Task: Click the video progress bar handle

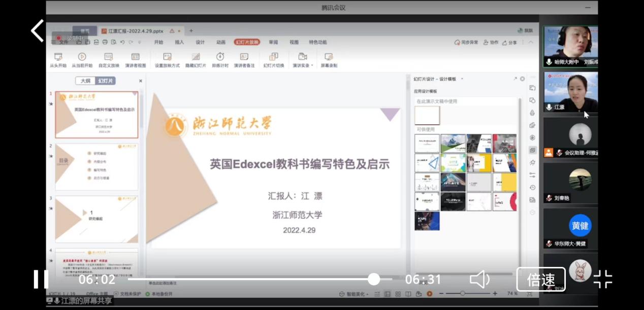Action: [374, 279]
